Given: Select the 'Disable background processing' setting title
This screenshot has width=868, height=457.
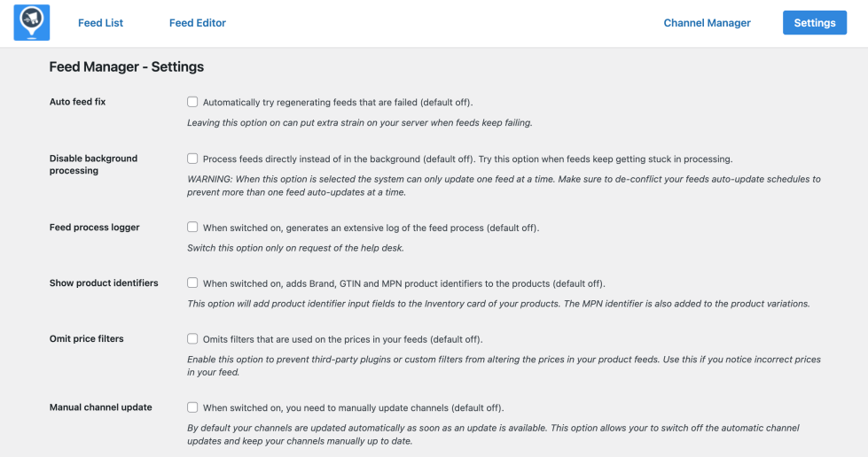Looking at the screenshot, I should (x=93, y=165).
